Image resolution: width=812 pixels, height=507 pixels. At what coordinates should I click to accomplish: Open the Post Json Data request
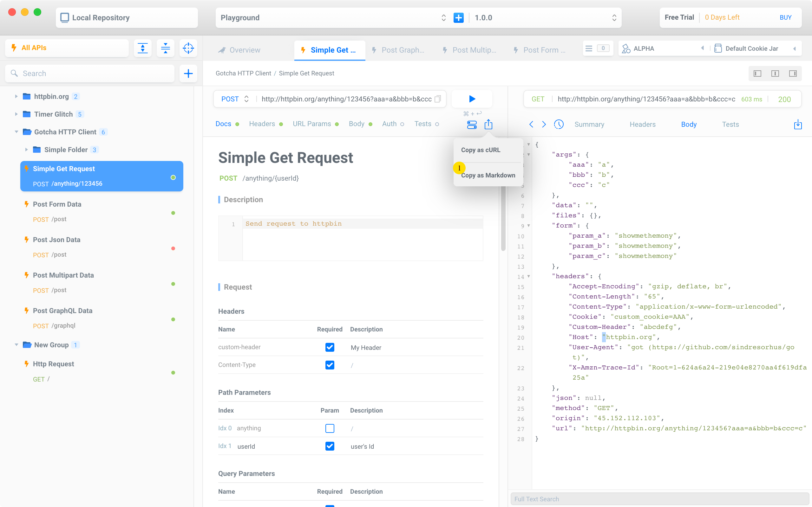[56, 240]
